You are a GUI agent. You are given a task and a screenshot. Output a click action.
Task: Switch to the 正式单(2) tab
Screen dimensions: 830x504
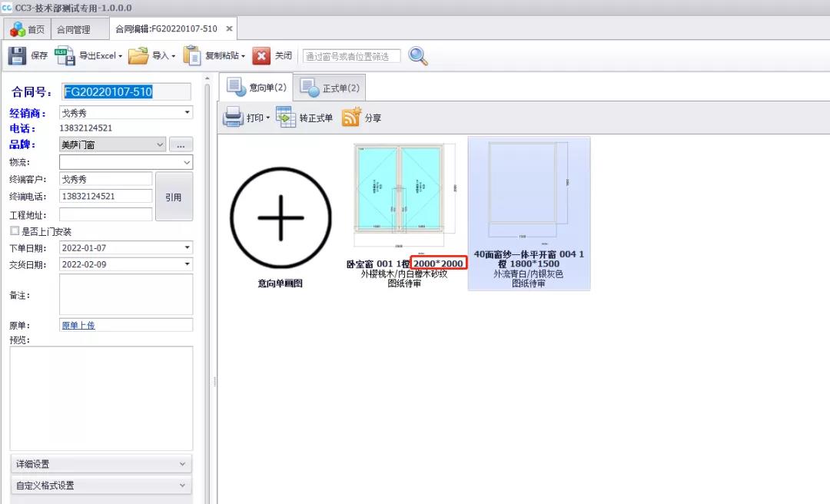(x=331, y=88)
